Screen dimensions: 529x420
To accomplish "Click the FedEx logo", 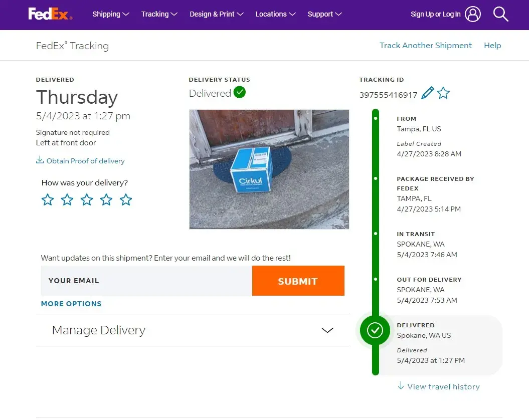I will [50, 14].
